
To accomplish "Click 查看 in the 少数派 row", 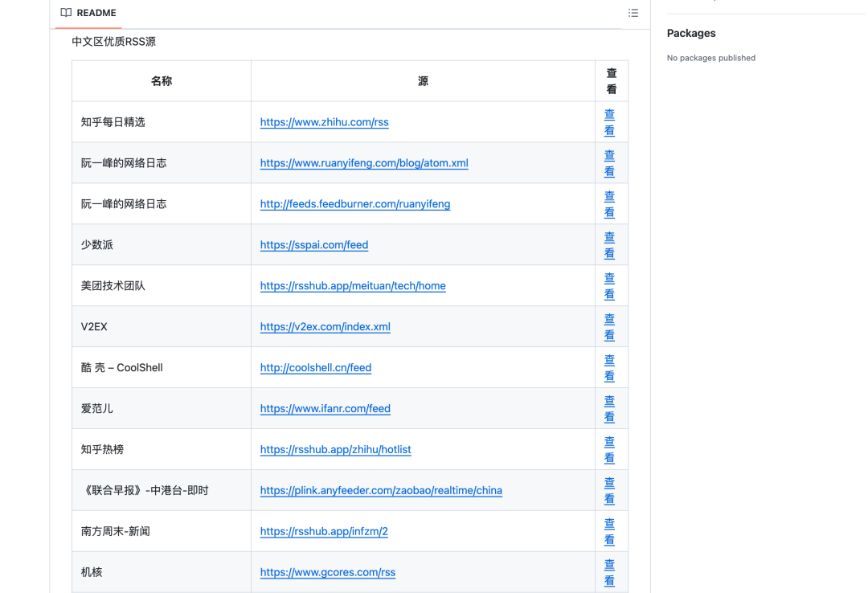I will pos(609,245).
